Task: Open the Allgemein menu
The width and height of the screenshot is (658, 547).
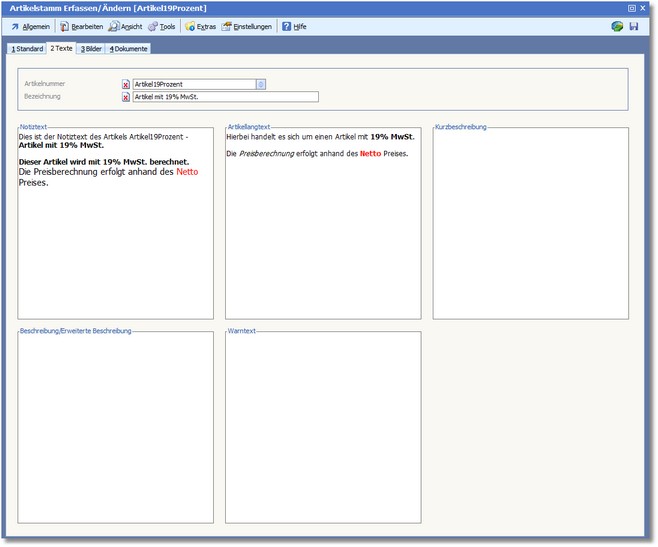Action: click(x=30, y=26)
